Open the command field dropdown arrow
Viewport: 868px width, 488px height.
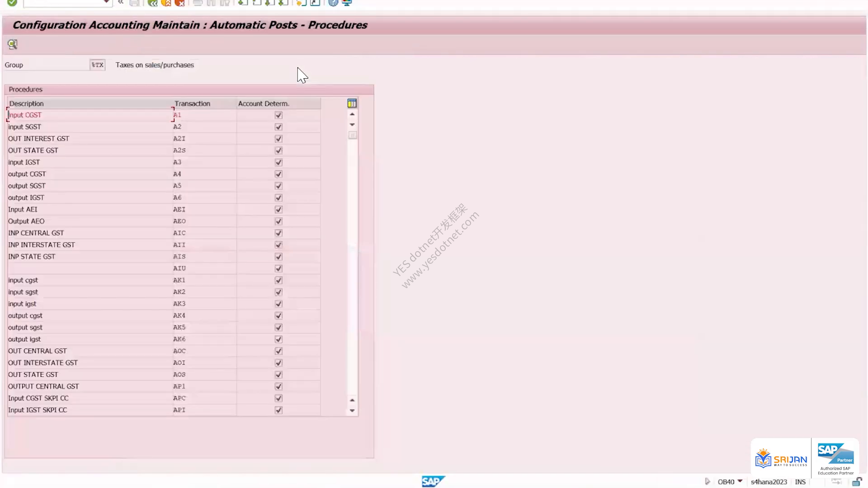tap(106, 3)
